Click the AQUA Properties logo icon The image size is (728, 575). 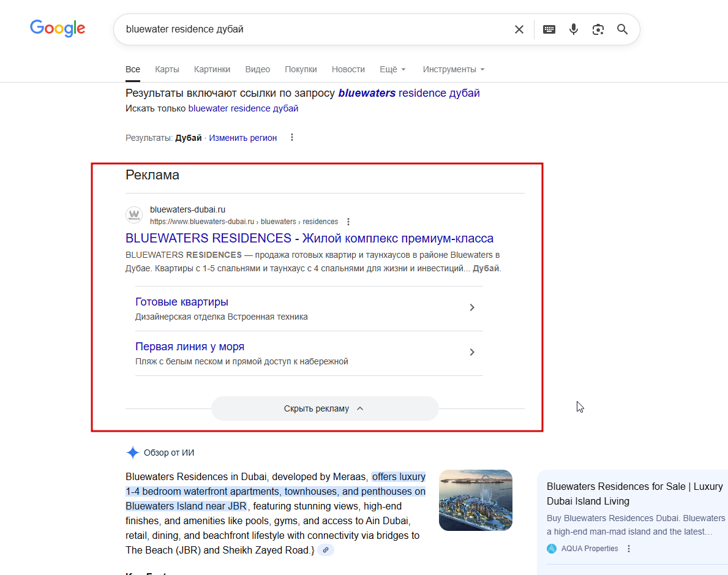(552, 549)
